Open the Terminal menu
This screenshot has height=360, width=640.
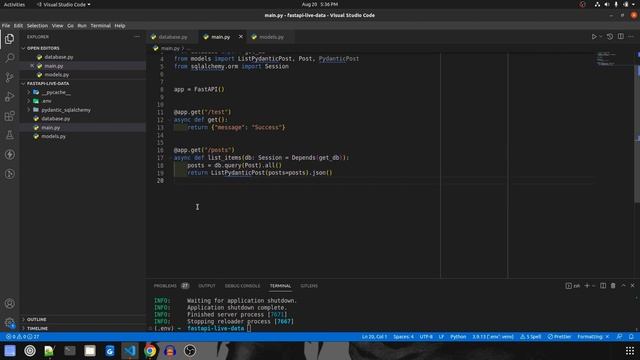tap(100, 25)
